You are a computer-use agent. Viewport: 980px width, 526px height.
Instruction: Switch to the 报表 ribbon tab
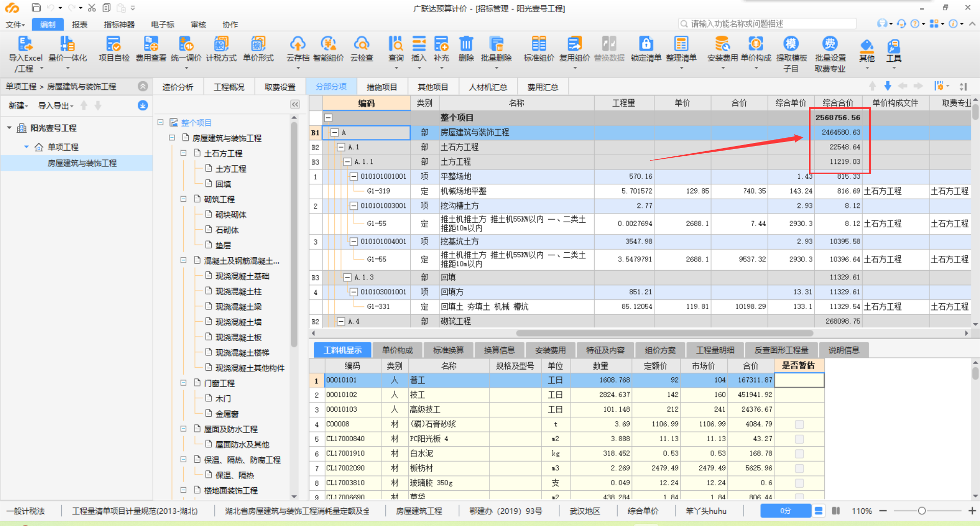coord(80,25)
